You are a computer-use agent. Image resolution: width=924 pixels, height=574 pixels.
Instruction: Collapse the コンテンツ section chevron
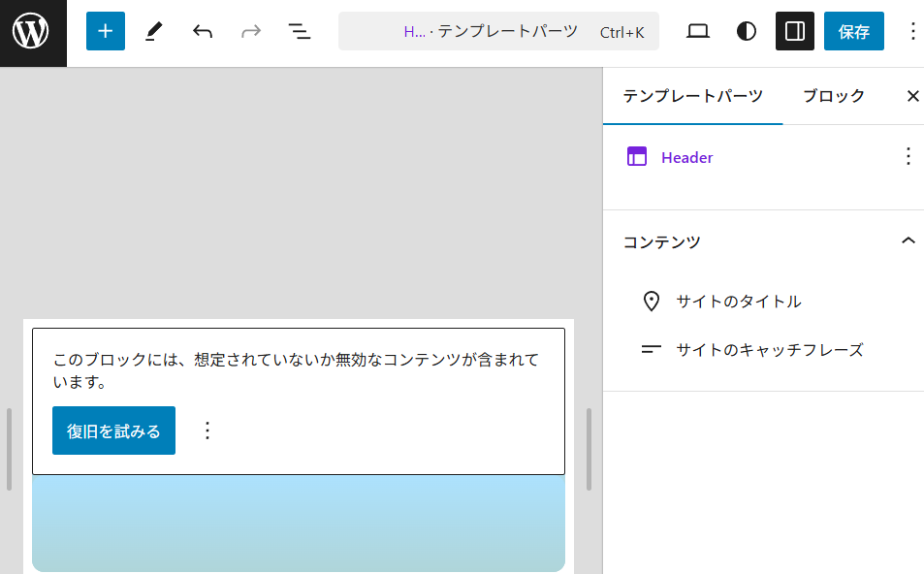908,241
